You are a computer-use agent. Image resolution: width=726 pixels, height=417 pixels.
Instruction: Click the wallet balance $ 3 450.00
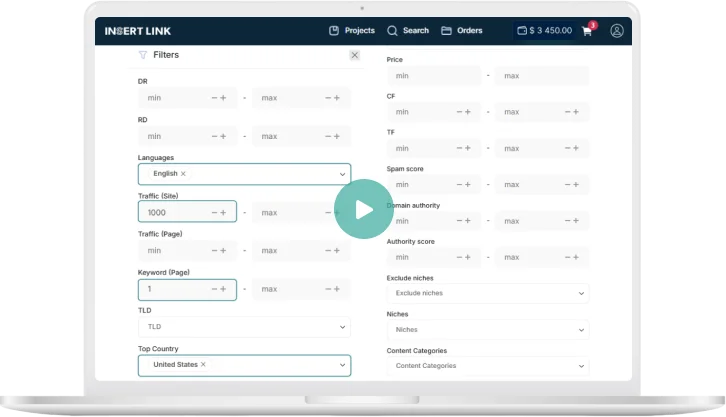click(545, 31)
